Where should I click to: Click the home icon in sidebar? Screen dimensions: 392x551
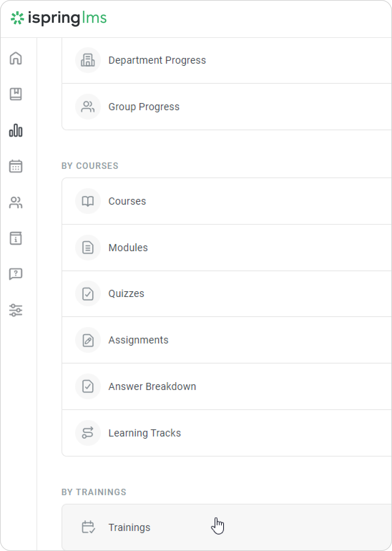(16, 58)
